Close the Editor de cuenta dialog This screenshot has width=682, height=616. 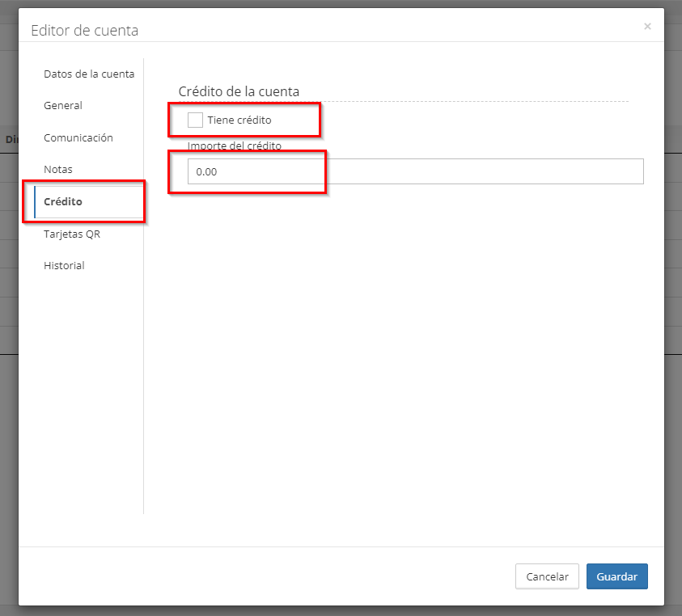point(647,27)
